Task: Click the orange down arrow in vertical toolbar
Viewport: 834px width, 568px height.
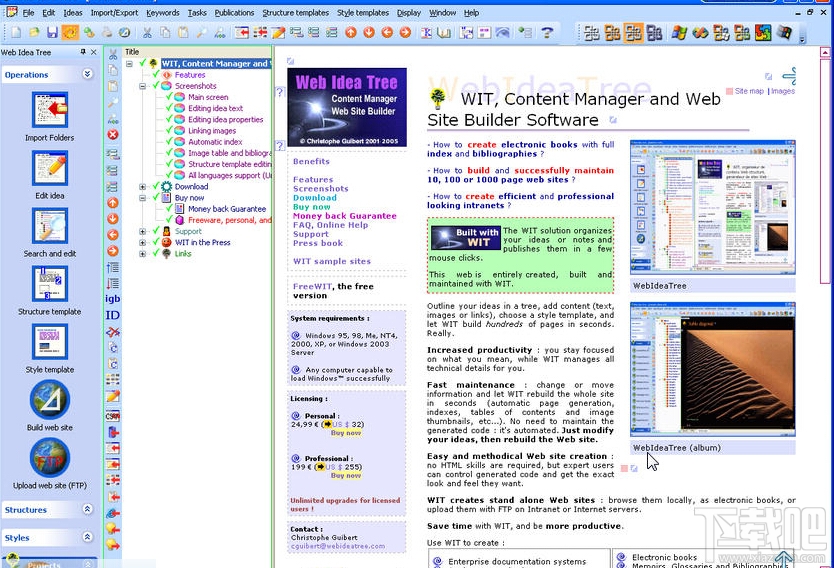Action: pyautogui.click(x=113, y=219)
